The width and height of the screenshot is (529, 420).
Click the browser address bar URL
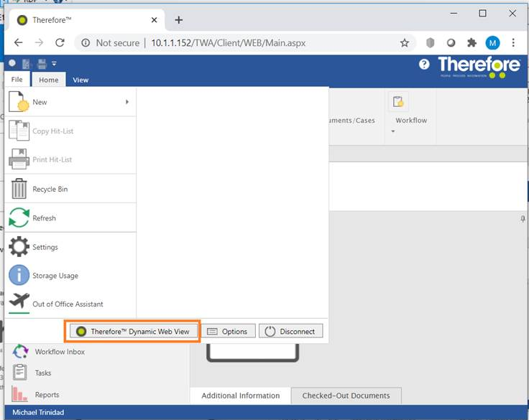(228, 43)
